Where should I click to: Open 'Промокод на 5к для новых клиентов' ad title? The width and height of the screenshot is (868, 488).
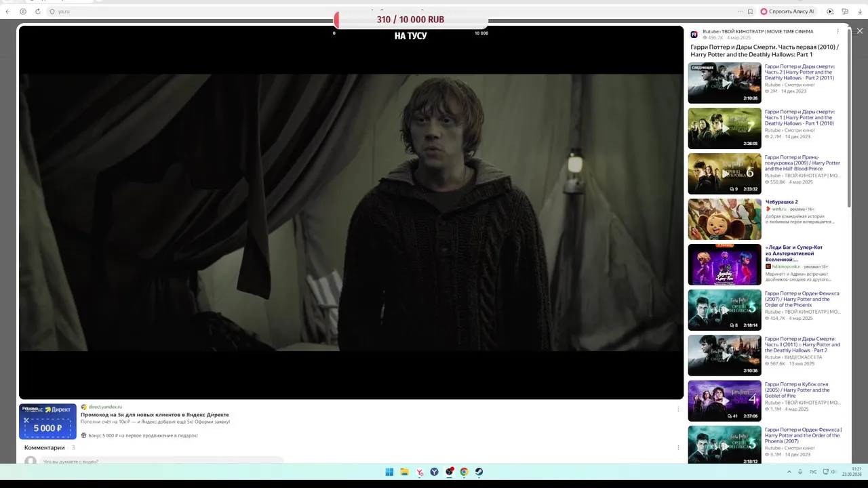coord(155,414)
